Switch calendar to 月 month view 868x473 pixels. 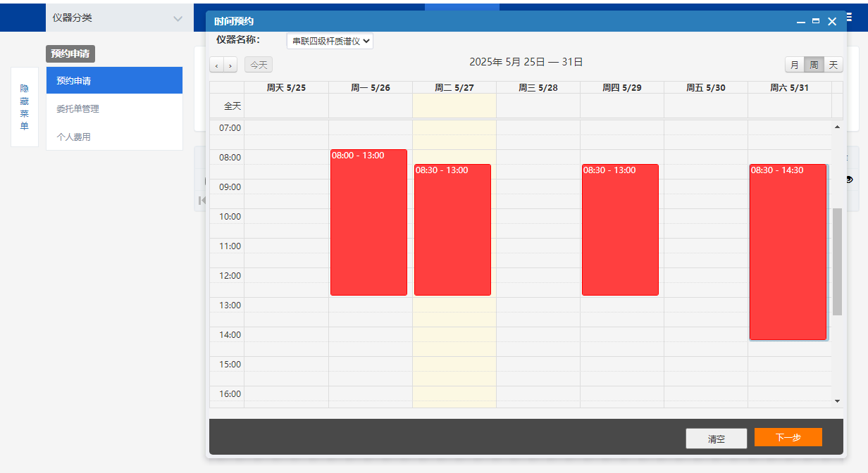click(x=795, y=65)
